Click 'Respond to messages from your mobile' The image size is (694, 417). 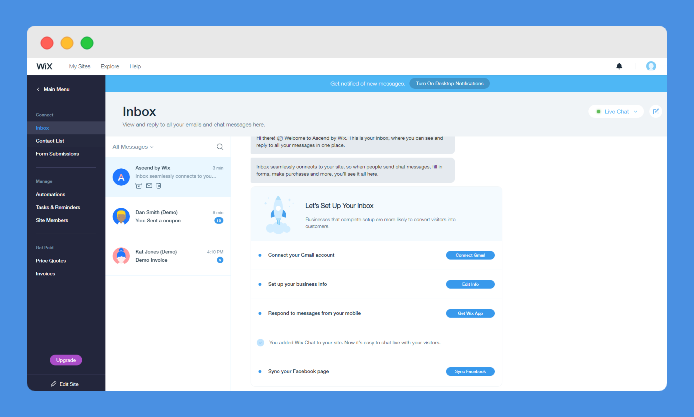click(314, 313)
